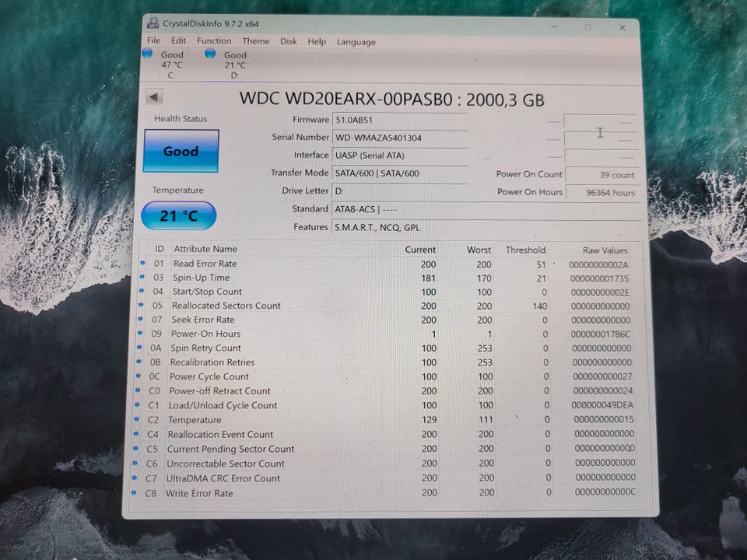Click the Threshold column header

[525, 250]
